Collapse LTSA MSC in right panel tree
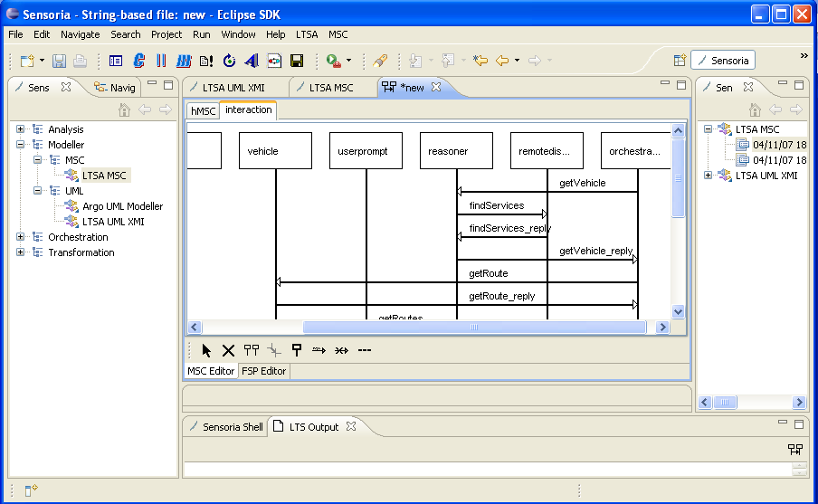The width and height of the screenshot is (818, 504). coord(708,128)
